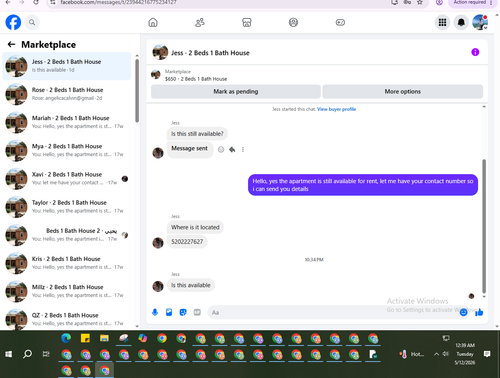Open the nine-dot menu grid icon
This screenshot has width=500, height=378.
pos(442,22)
